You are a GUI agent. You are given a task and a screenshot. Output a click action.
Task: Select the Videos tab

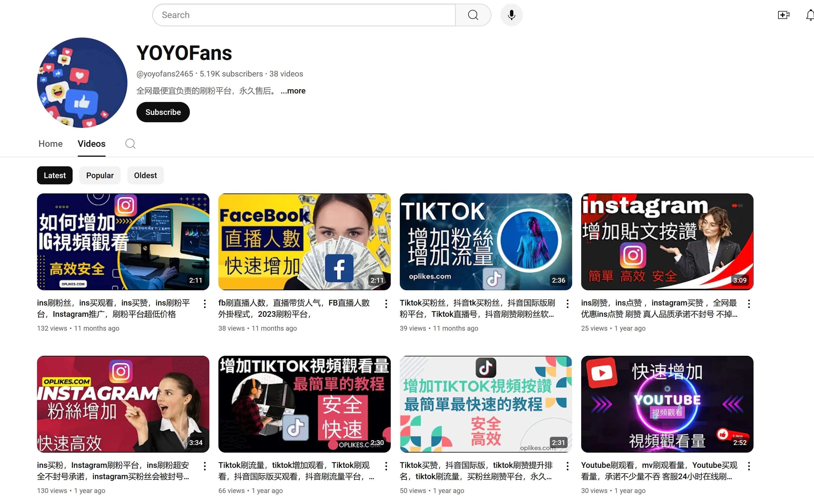point(91,144)
